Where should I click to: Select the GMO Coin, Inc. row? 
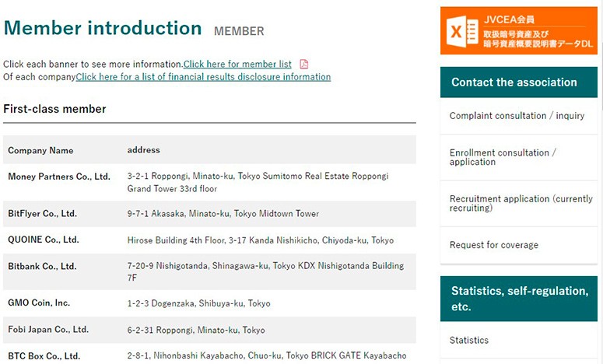pyautogui.click(x=39, y=303)
